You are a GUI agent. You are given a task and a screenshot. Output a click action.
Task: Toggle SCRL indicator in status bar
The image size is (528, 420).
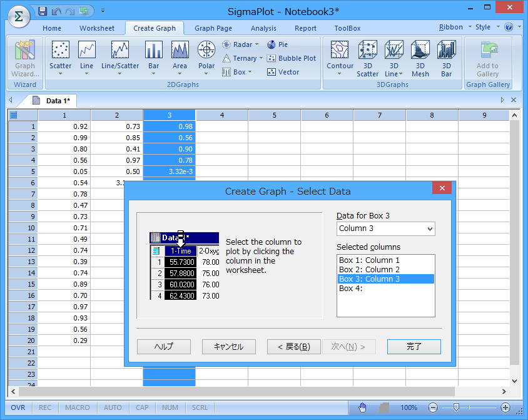click(200, 407)
